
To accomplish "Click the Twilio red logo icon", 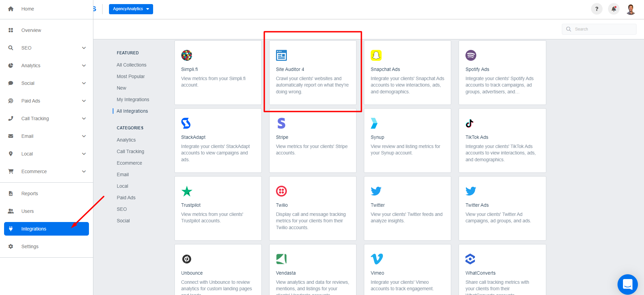I will pos(281,191).
